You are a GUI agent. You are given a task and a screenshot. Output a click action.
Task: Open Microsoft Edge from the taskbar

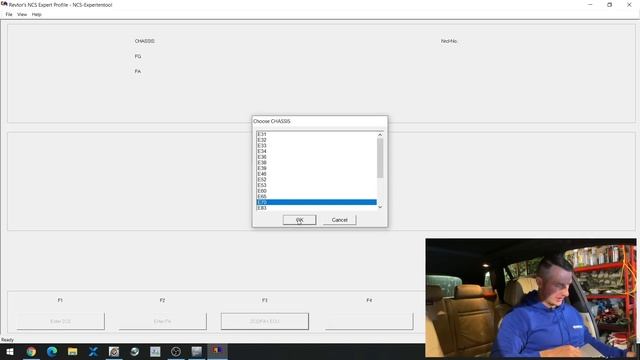pos(52,351)
